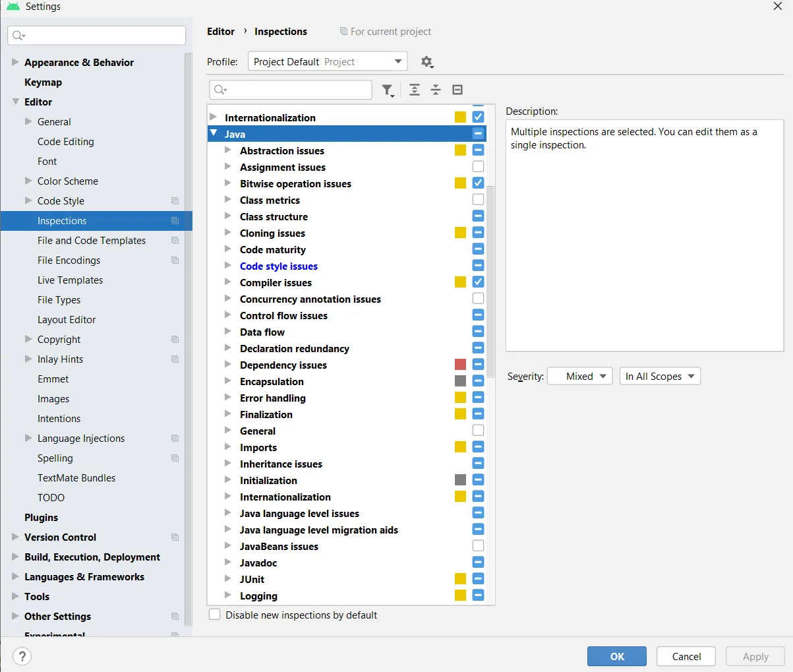
Task: Select the Javadoc inspection group
Action: [258, 563]
